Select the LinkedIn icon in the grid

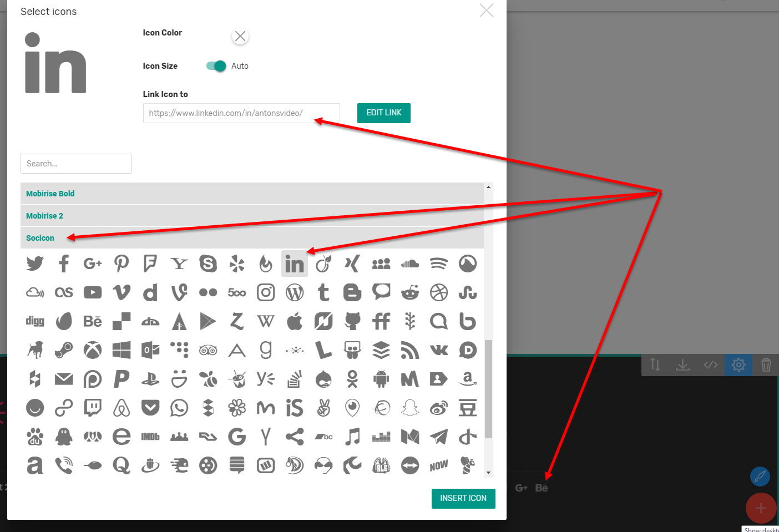pos(295,264)
